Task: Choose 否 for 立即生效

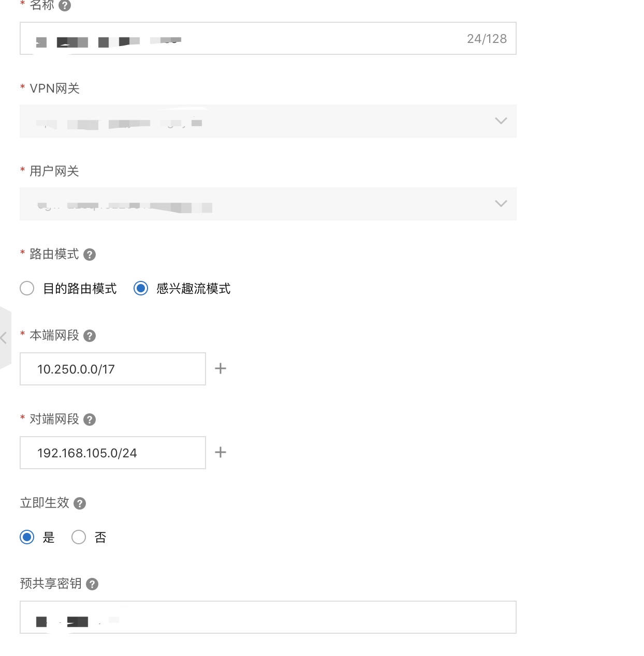Action: pyautogui.click(x=79, y=537)
